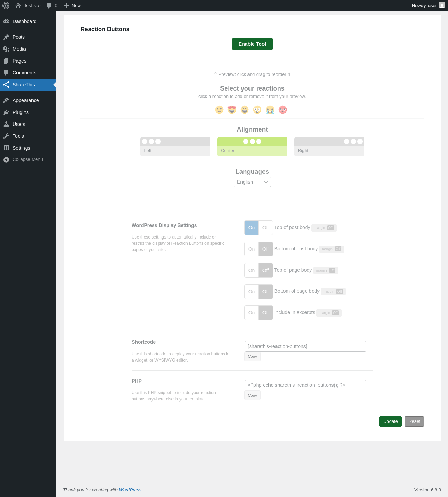Click the Dashboard gauge icon
This screenshot has height=497, width=448.
click(6, 21)
